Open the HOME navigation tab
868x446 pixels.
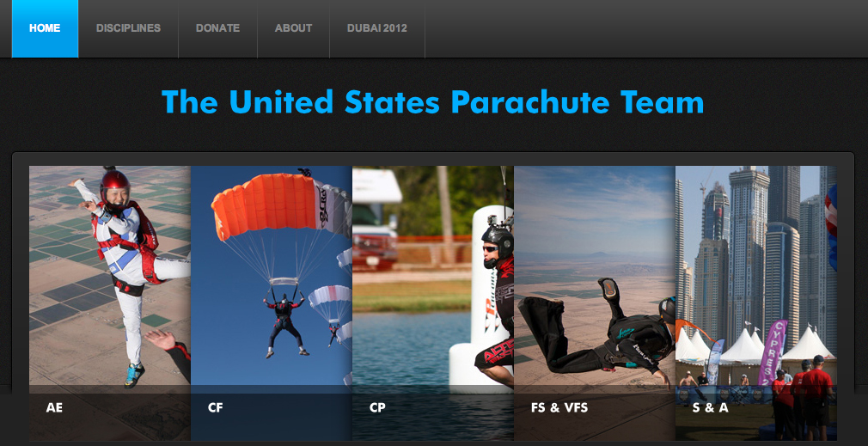[x=45, y=28]
